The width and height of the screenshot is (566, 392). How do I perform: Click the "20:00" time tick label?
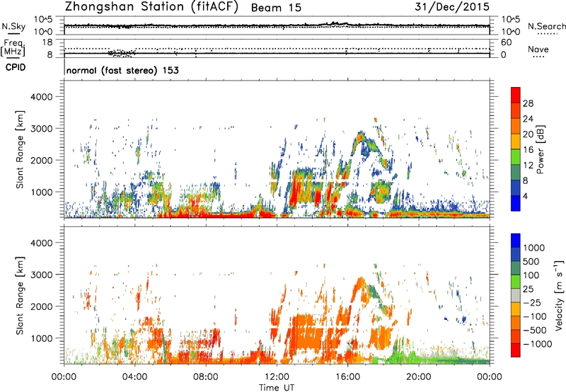coord(419,377)
